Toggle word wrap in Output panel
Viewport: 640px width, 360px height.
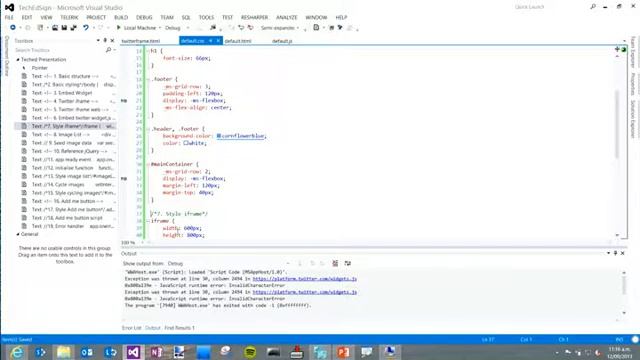tap(348, 263)
